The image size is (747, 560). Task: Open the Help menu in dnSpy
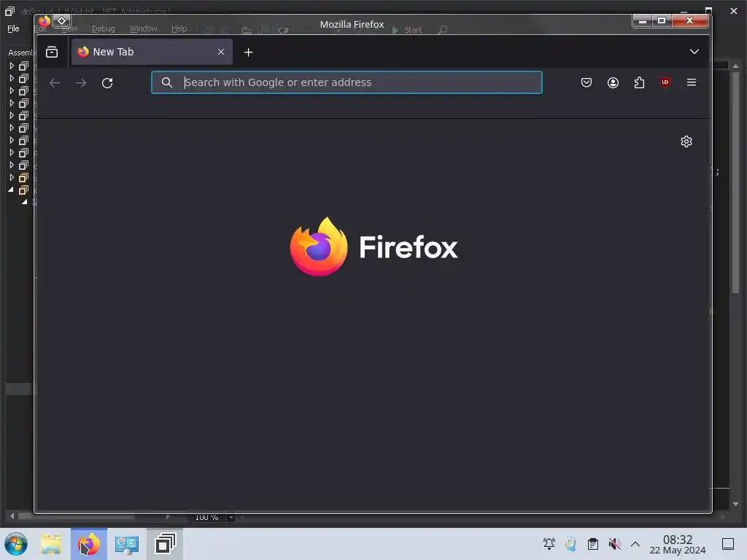179,28
